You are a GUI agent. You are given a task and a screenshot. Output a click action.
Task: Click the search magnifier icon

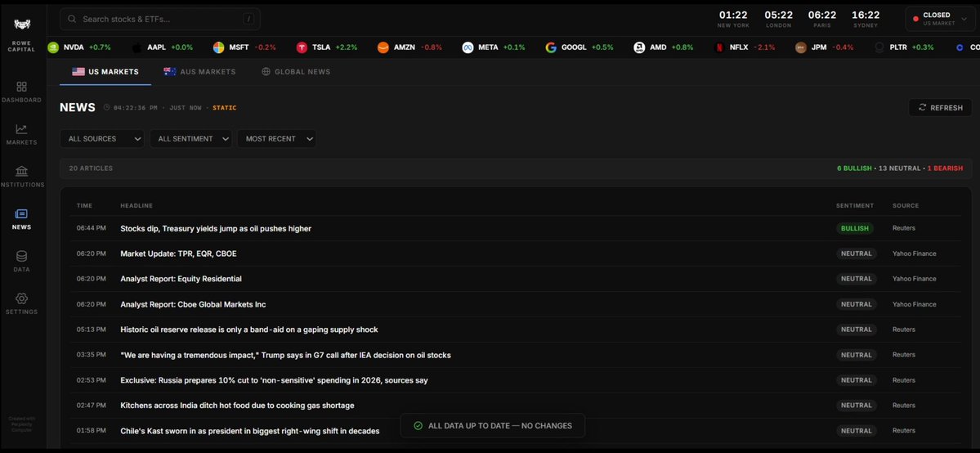72,19
